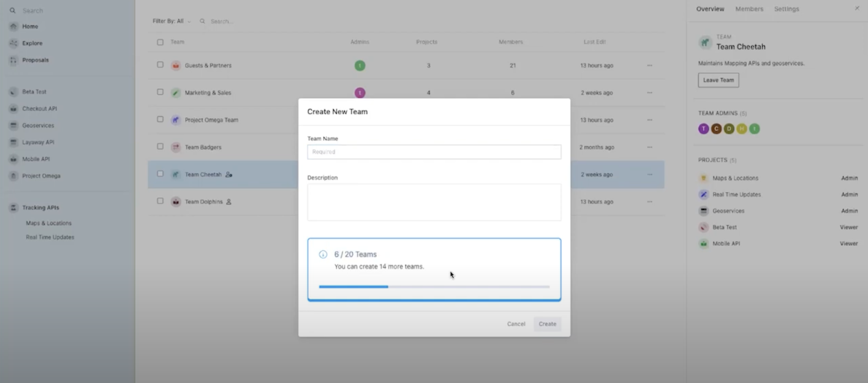Click brown C admin avatar in Team Admins
This screenshot has width=868, height=383.
716,129
